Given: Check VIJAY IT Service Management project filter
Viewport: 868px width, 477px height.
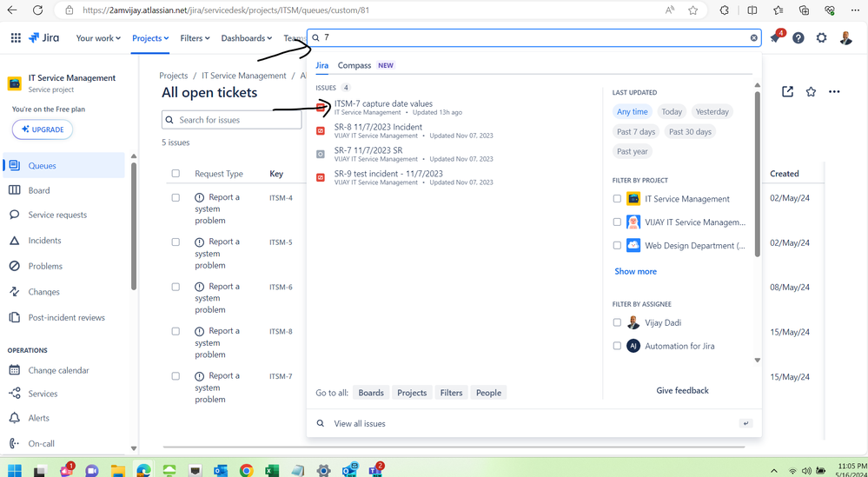Looking at the screenshot, I should [617, 222].
